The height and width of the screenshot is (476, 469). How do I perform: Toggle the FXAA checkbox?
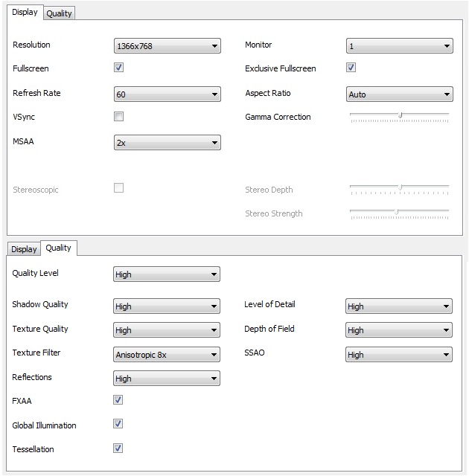[x=118, y=400]
